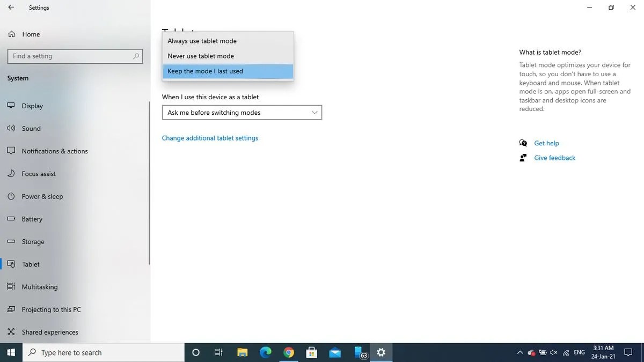644x362 pixels.
Task: Open the switching modes dropdown
Action: click(241, 112)
